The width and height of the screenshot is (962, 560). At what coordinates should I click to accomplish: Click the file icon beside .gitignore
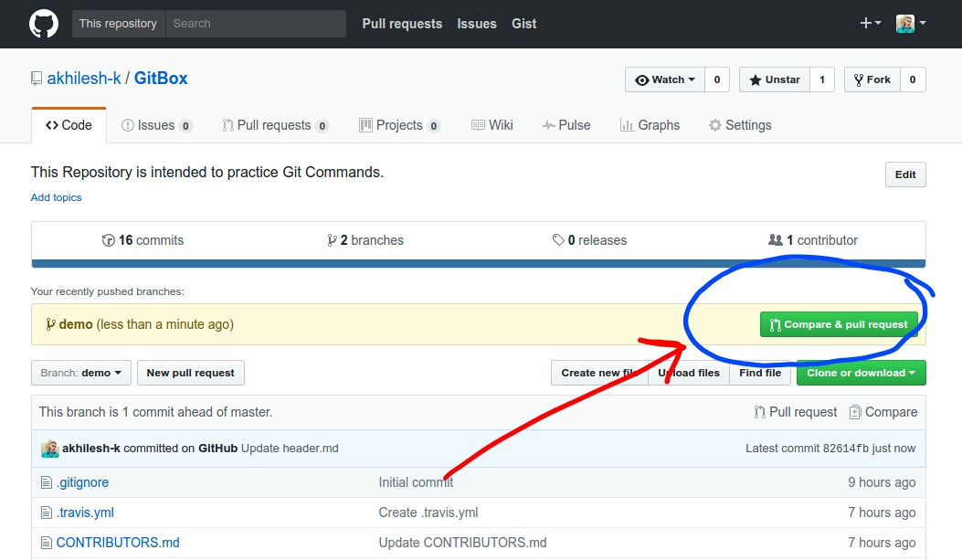coord(46,482)
